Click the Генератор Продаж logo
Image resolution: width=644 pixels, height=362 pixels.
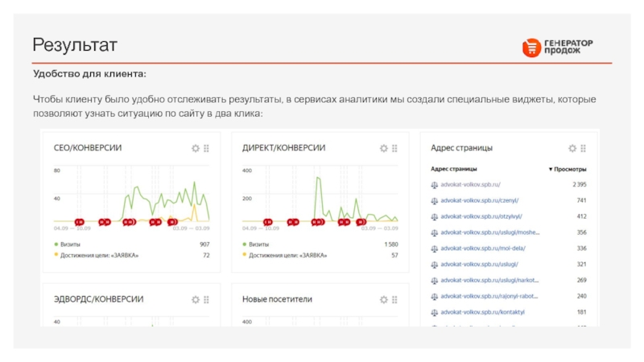[558, 47]
